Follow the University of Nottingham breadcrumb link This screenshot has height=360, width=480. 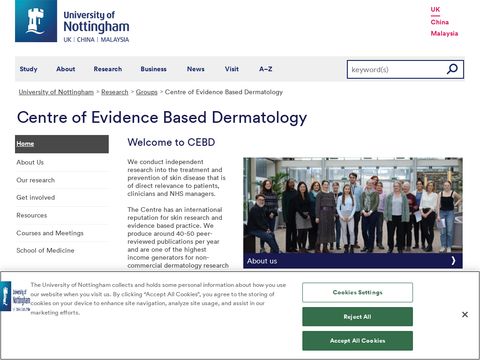point(56,92)
